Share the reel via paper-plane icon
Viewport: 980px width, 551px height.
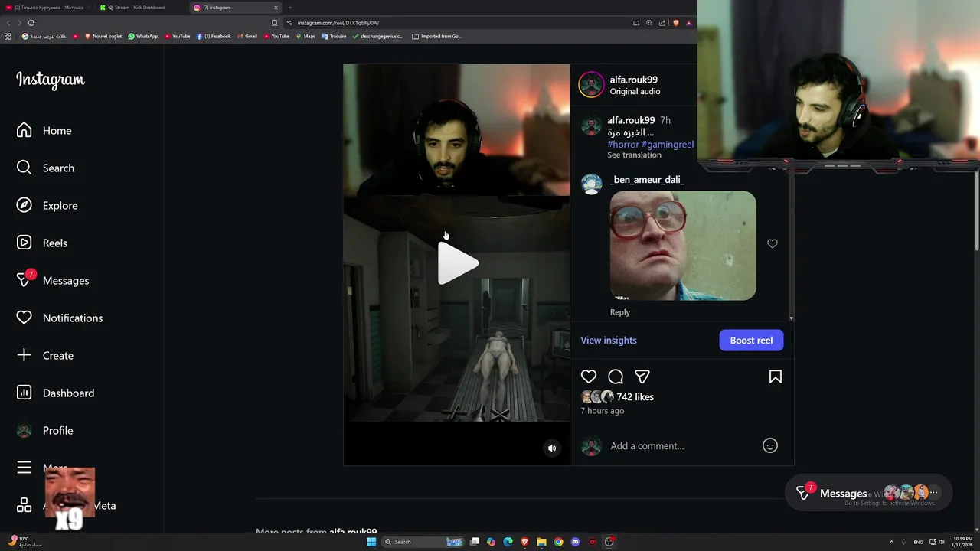[x=642, y=377]
